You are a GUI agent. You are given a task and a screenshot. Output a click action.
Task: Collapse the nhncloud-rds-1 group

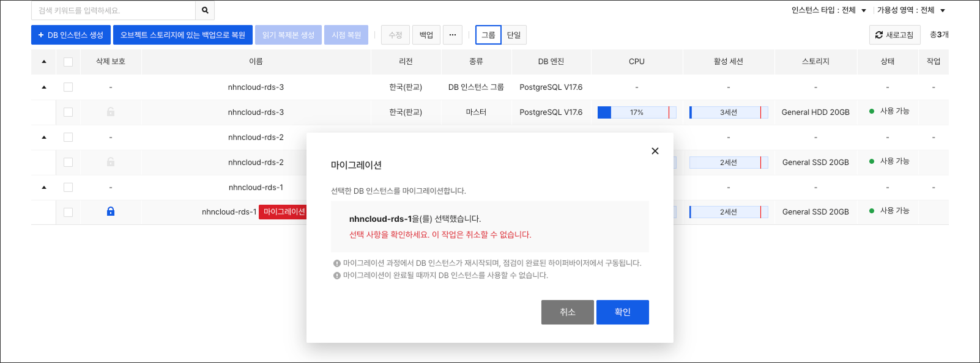(44, 188)
